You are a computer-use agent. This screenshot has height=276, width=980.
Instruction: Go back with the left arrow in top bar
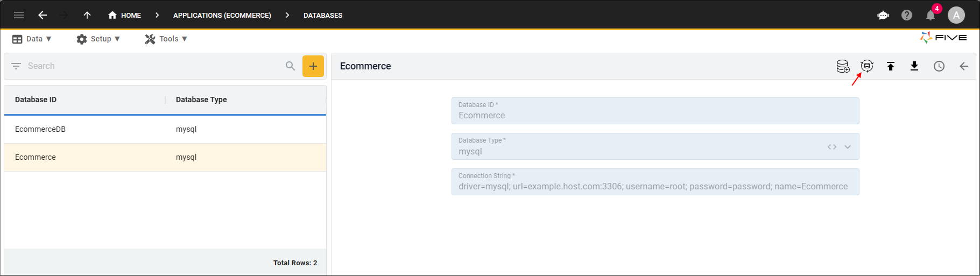coord(43,15)
